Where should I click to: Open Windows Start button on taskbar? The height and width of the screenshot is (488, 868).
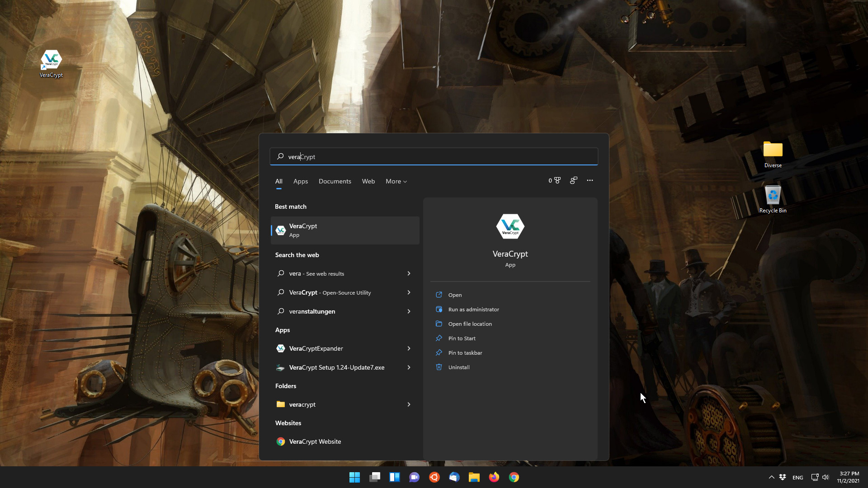354,477
